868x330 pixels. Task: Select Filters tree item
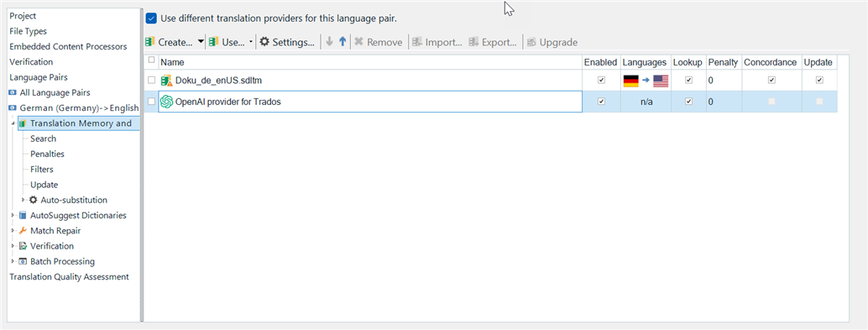41,170
